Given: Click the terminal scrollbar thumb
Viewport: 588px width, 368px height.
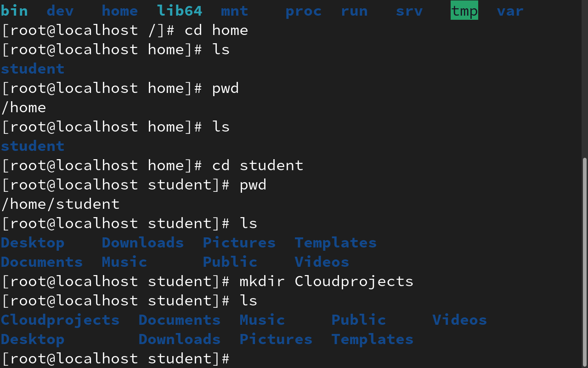Looking at the screenshot, I should pos(584,261).
